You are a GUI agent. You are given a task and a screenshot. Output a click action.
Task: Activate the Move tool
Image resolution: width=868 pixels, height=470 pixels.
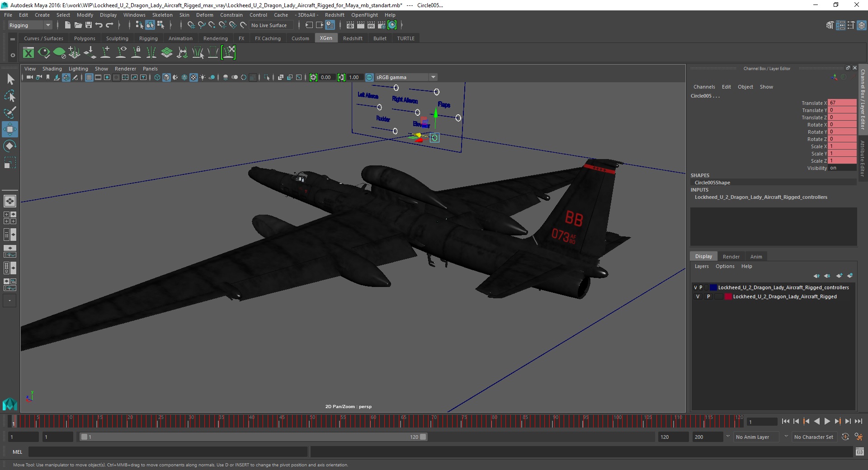coord(10,129)
